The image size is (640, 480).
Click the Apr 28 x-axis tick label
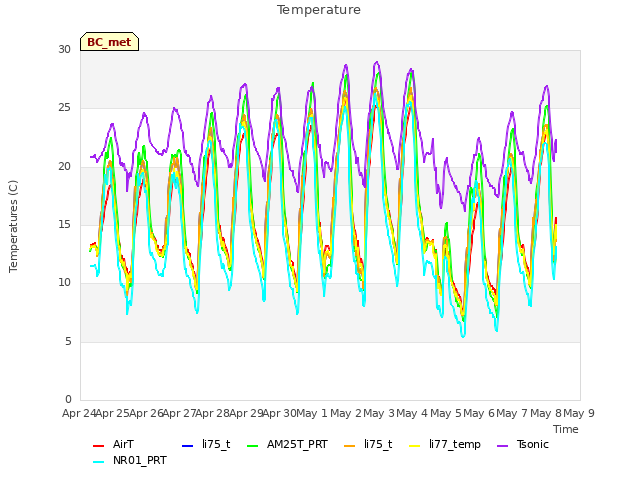pyautogui.click(x=213, y=413)
